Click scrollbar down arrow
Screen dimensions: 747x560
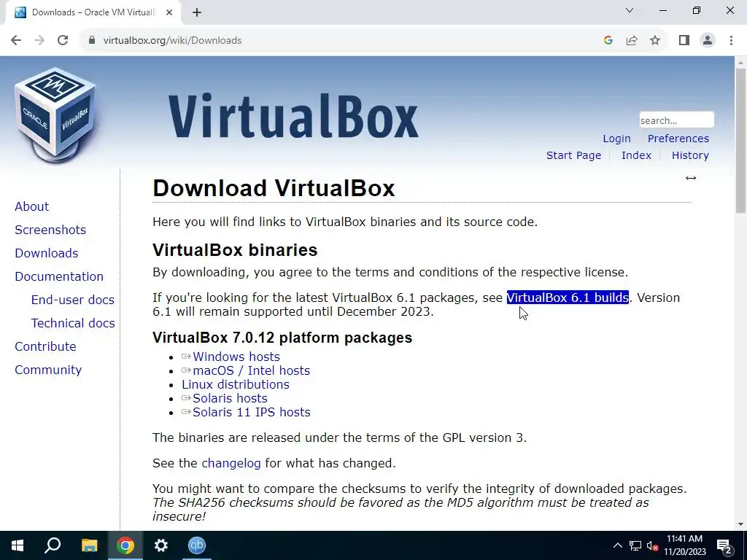[x=740, y=524]
